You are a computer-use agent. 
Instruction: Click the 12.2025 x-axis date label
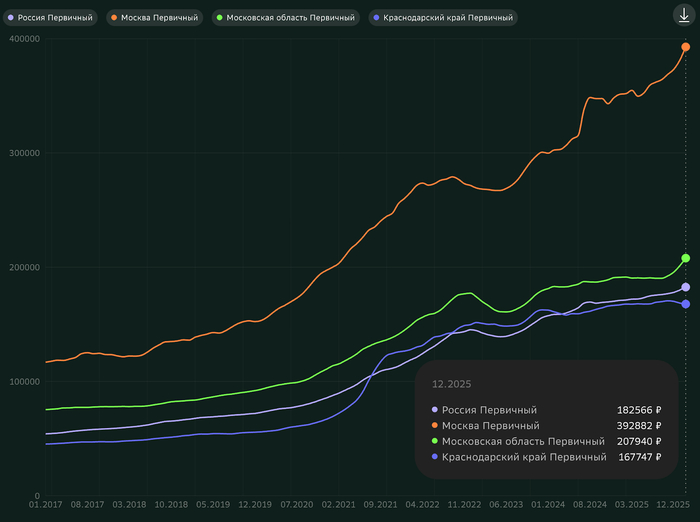tap(677, 506)
